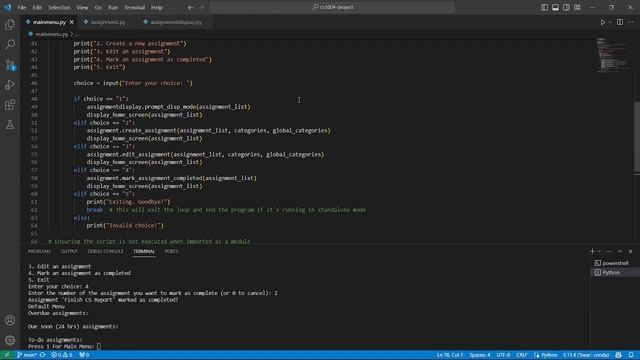
Task: Switch to the assignment.py tab
Action: point(108,22)
